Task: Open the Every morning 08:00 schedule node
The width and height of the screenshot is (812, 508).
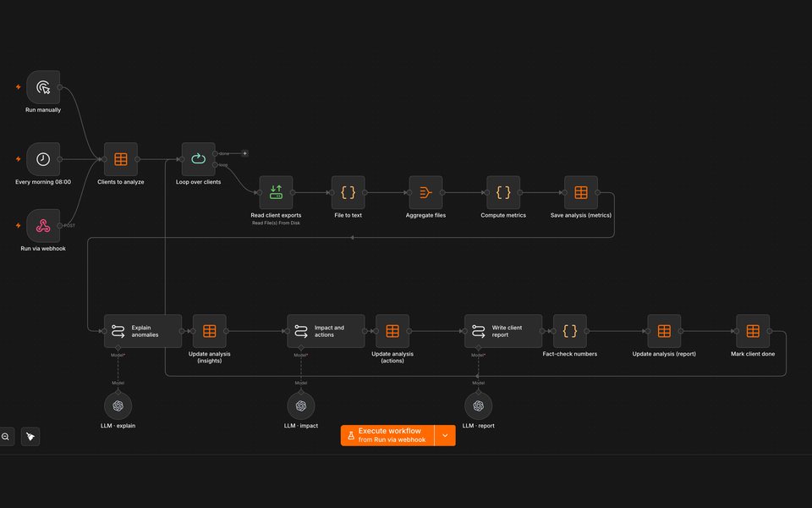Action: tap(43, 159)
